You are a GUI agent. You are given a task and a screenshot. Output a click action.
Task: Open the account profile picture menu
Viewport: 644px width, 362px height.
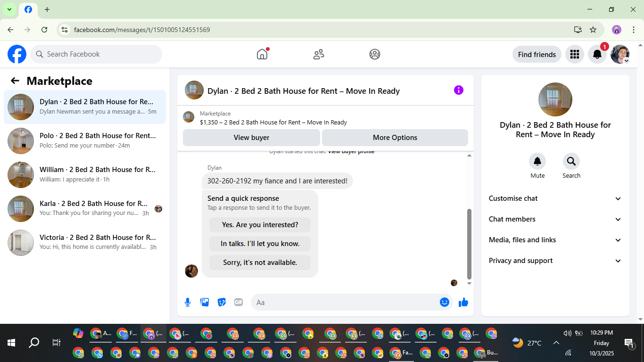click(x=620, y=54)
